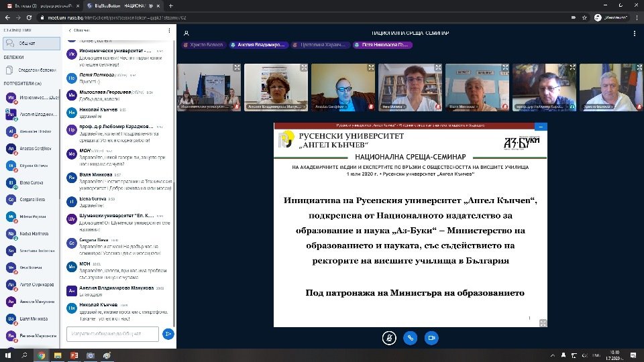Open meeting options menu at top right
The image size is (644, 362).
pos(634,34)
